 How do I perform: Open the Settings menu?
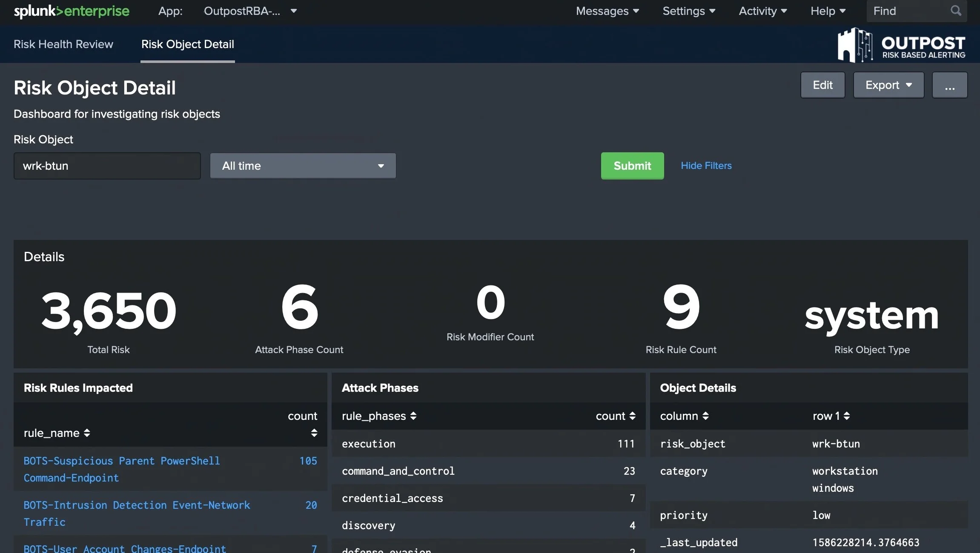tap(688, 11)
